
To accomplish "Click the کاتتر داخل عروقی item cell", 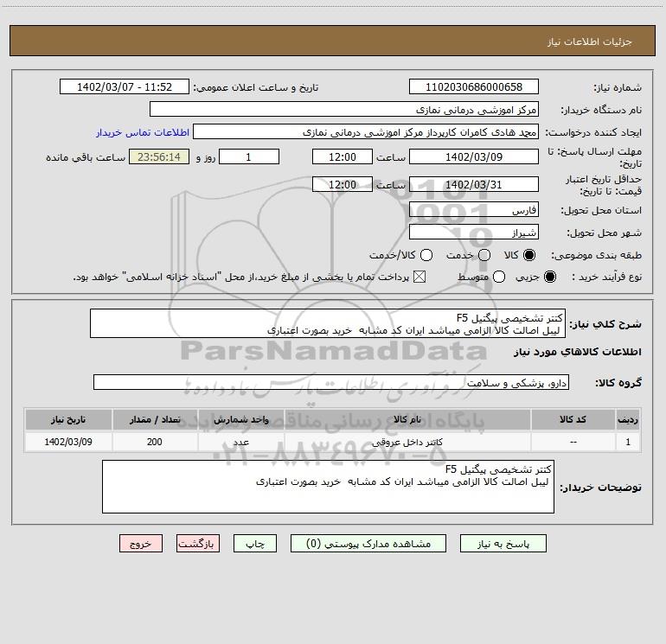I will (x=407, y=442).
